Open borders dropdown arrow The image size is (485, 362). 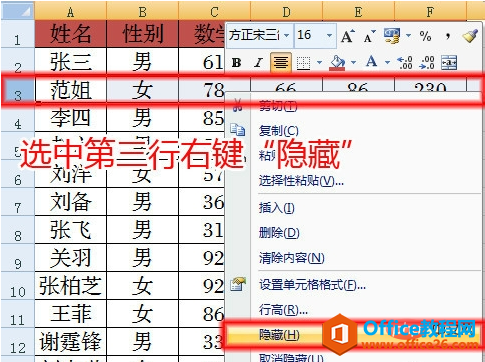point(319,62)
